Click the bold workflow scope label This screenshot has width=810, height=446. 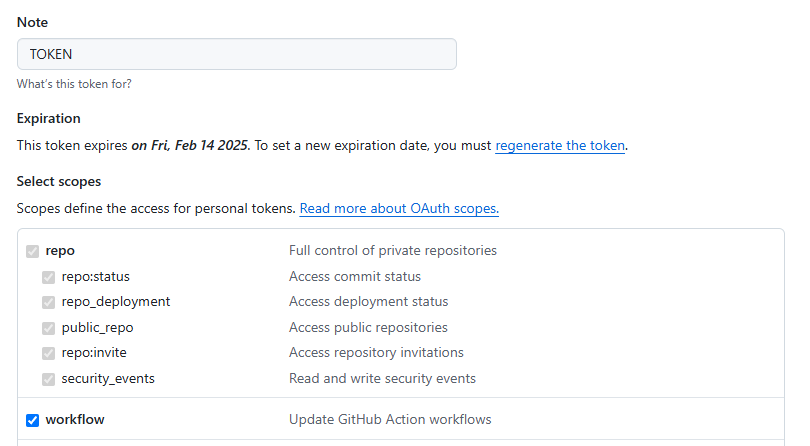[x=75, y=420]
